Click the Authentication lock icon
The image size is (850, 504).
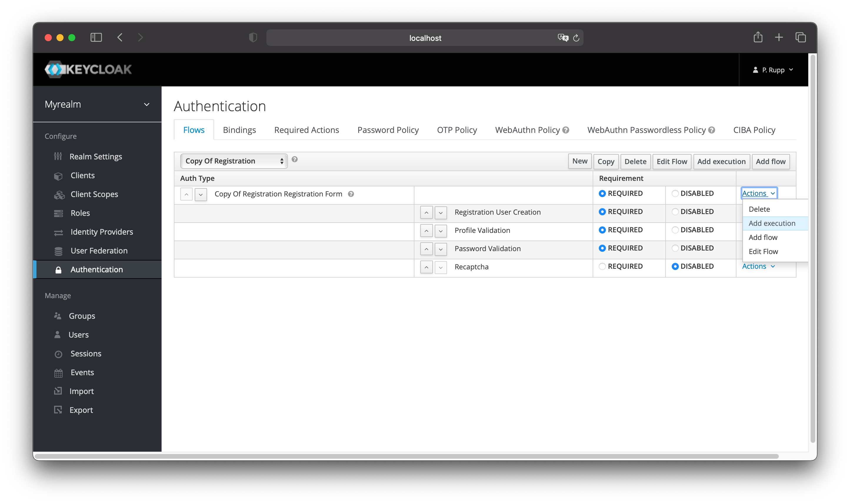(58, 269)
